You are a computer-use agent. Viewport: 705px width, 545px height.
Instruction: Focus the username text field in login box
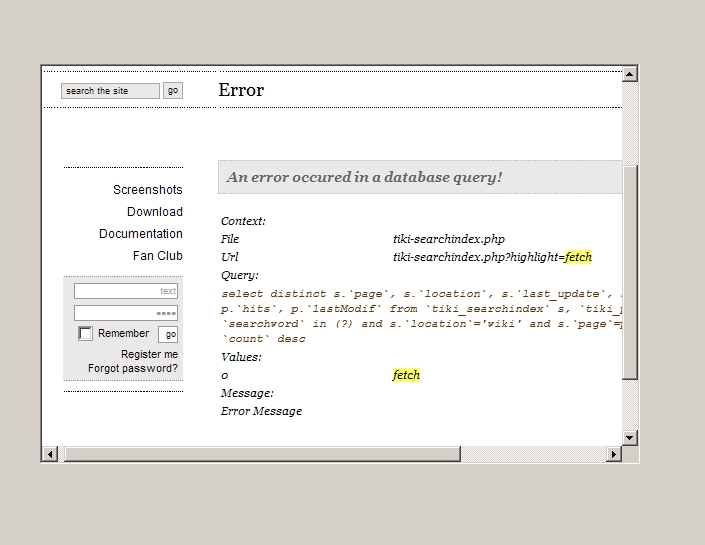coord(126,291)
